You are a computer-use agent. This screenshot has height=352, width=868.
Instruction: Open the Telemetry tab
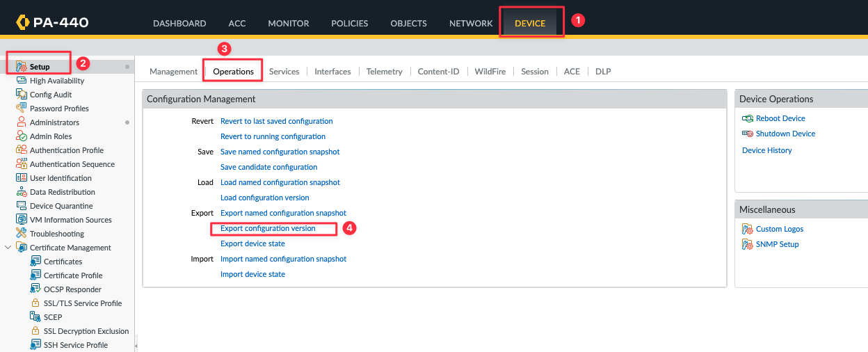385,72
